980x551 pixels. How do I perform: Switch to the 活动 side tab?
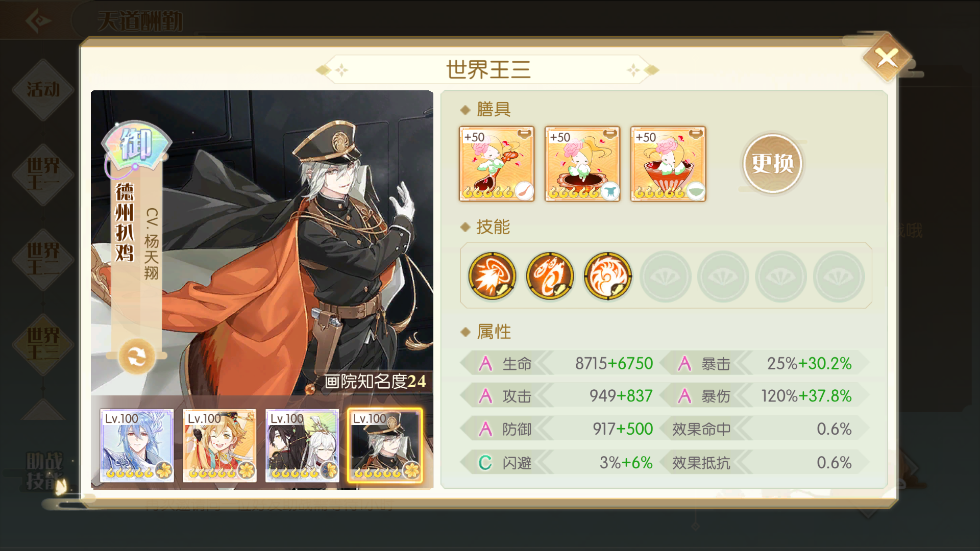pyautogui.click(x=43, y=90)
